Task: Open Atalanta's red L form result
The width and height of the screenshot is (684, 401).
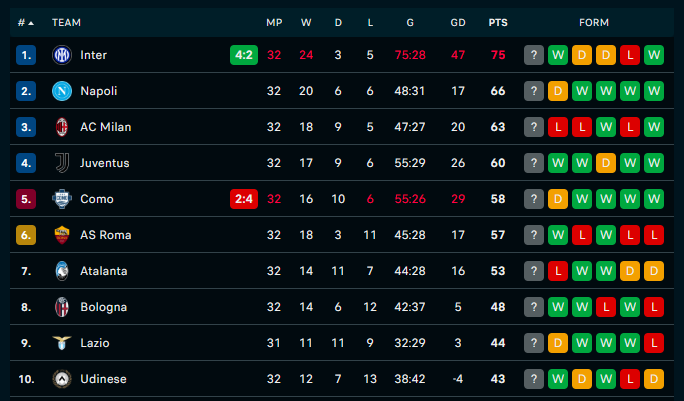Action: (x=558, y=271)
